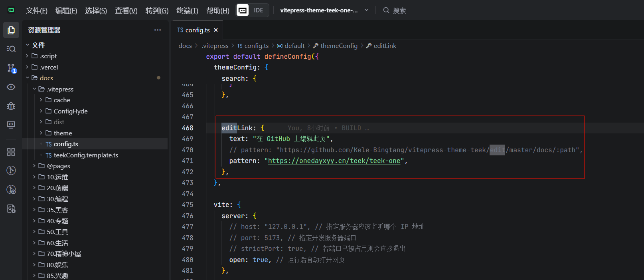Open the vitepress-theme-teek-one project dropdown
644x280 pixels.
tap(324, 10)
